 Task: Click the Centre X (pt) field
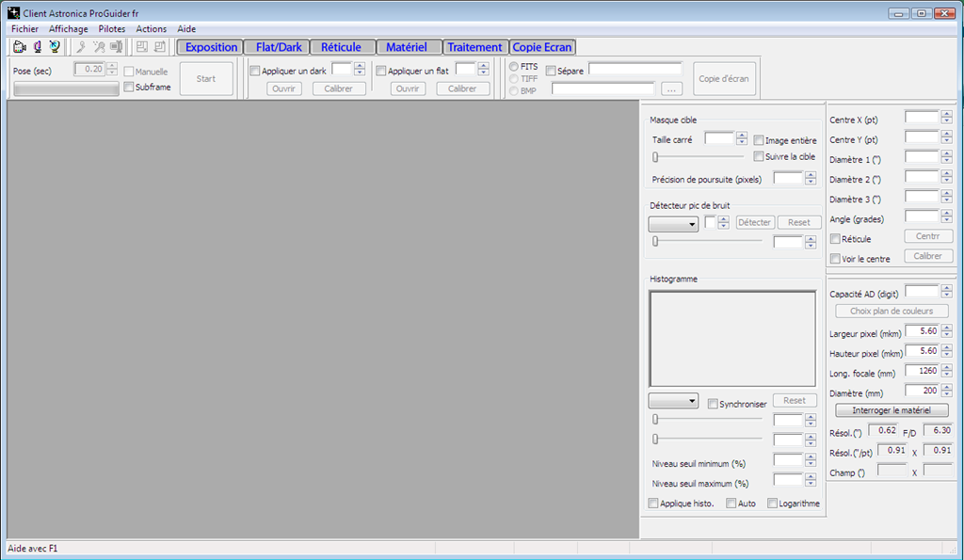[x=922, y=117]
